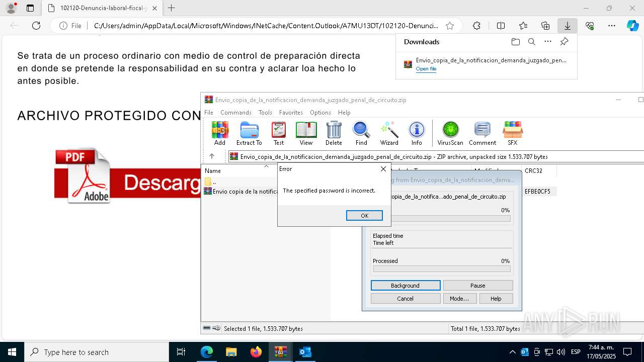The image size is (644, 362).
Task: Click the Info toolbar icon
Action: (x=417, y=133)
